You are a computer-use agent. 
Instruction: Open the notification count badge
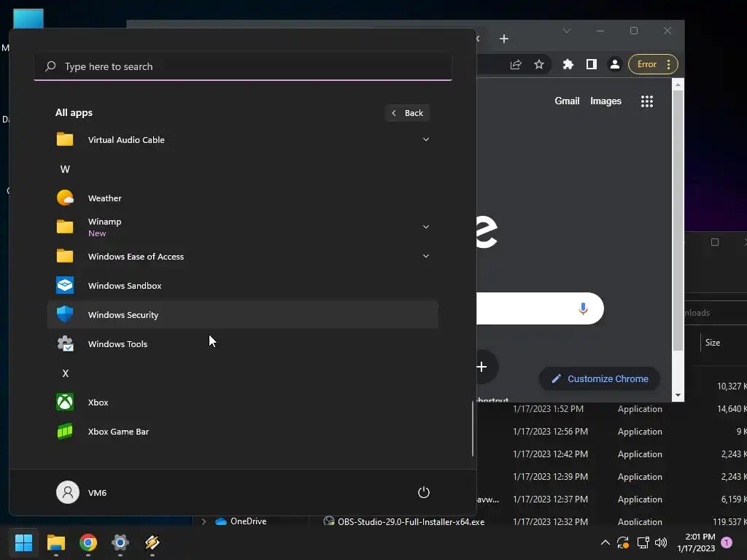coord(727,542)
